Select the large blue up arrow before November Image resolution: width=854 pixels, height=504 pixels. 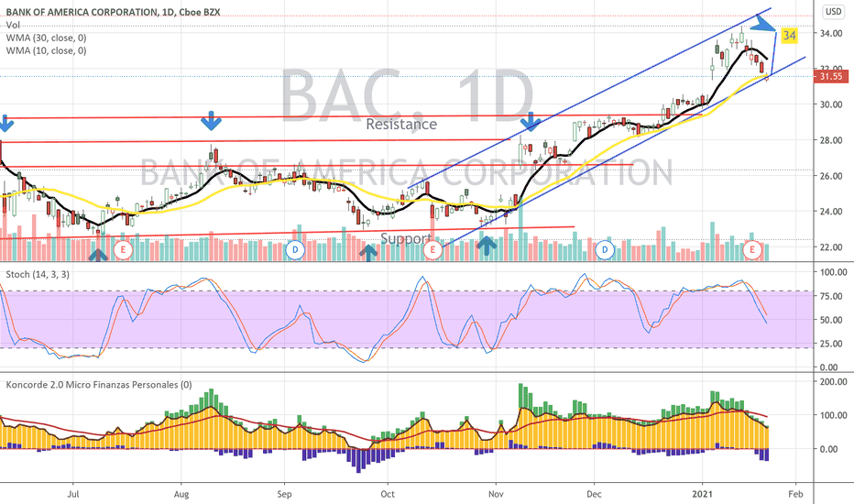click(x=487, y=246)
